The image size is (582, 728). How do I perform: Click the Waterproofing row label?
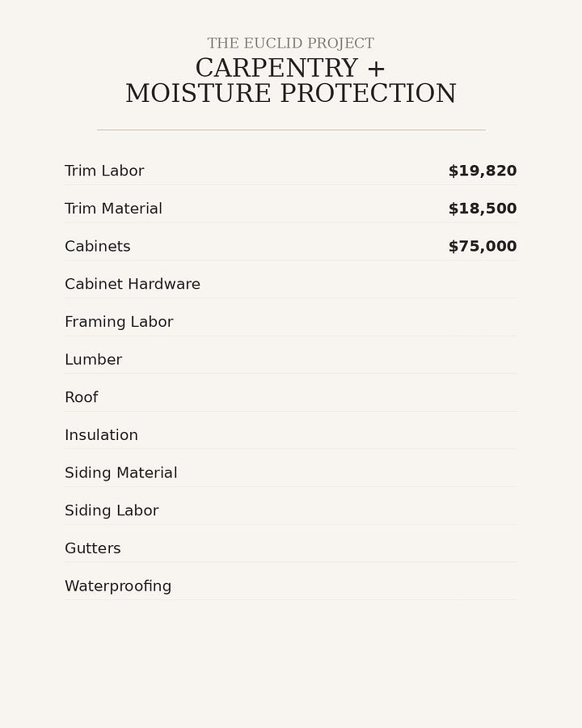(118, 586)
